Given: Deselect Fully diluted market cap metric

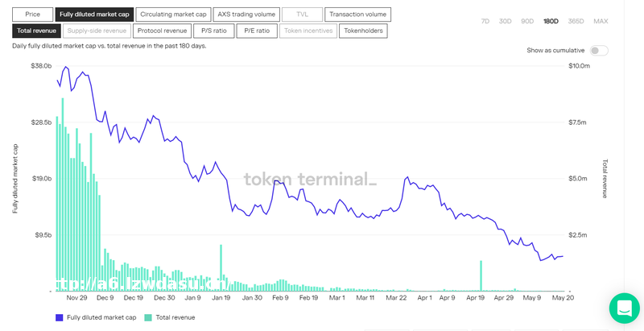Looking at the screenshot, I should pyautogui.click(x=94, y=14).
